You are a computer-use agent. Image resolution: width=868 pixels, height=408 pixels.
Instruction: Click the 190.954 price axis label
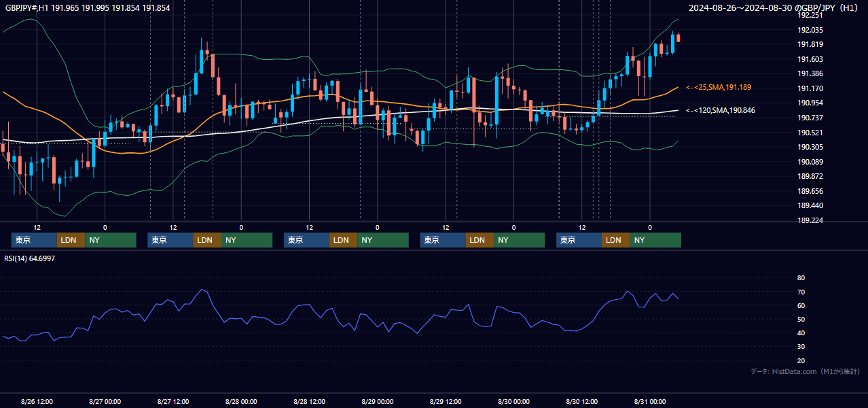point(810,103)
